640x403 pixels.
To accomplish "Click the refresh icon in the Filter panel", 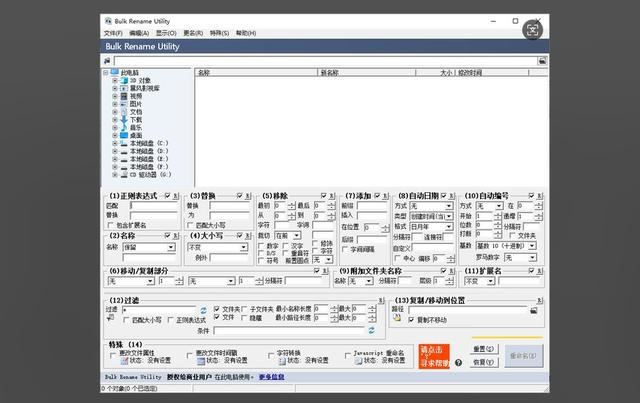I will click(203, 310).
